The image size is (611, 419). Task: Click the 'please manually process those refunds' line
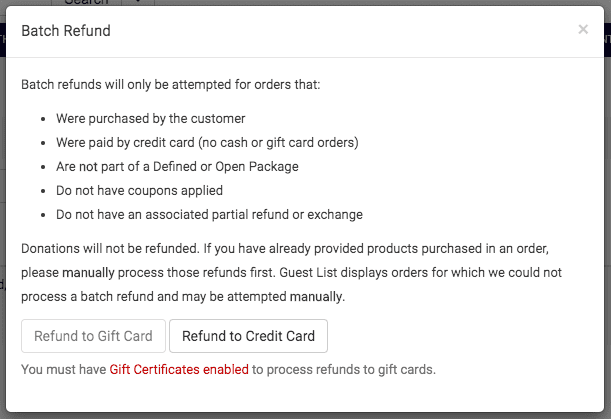click(150, 272)
